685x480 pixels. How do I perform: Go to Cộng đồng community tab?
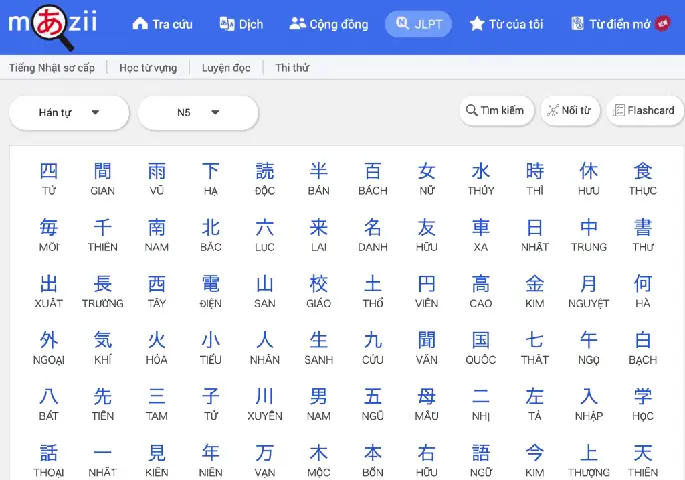click(x=329, y=24)
